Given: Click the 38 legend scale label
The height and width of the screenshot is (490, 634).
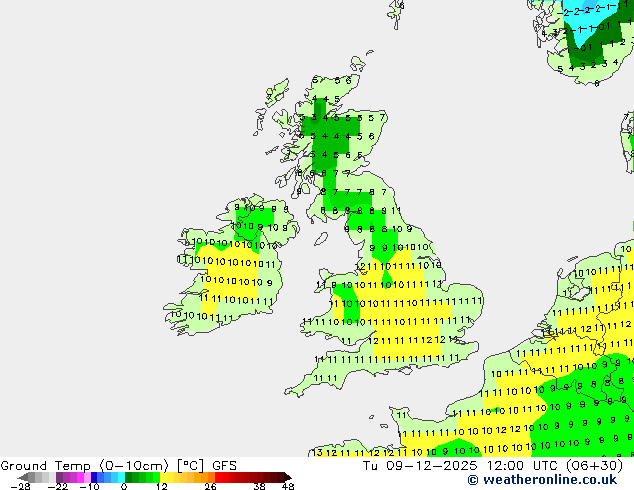Looking at the screenshot, I should pos(260,486).
